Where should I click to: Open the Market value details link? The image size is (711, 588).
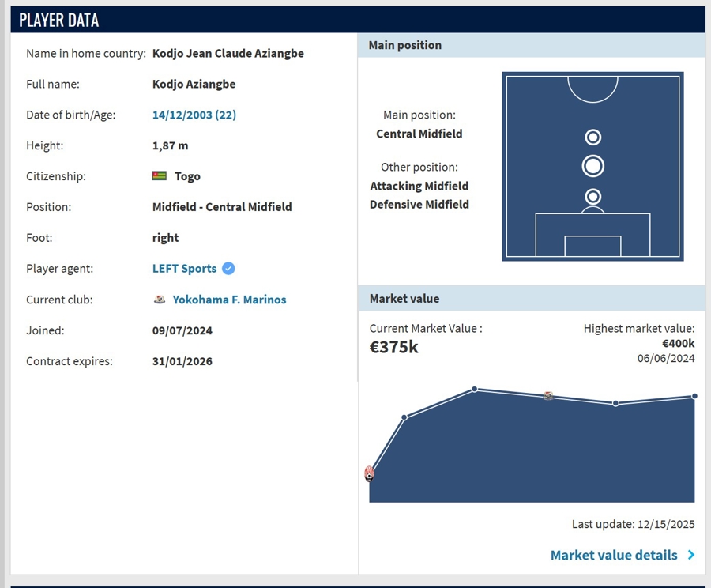[614, 555]
